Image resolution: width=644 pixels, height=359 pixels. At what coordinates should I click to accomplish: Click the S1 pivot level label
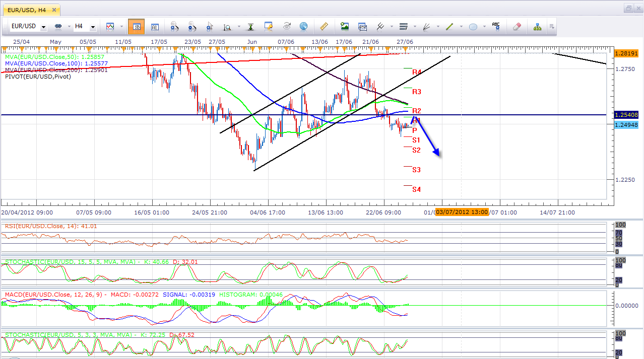[416, 139]
